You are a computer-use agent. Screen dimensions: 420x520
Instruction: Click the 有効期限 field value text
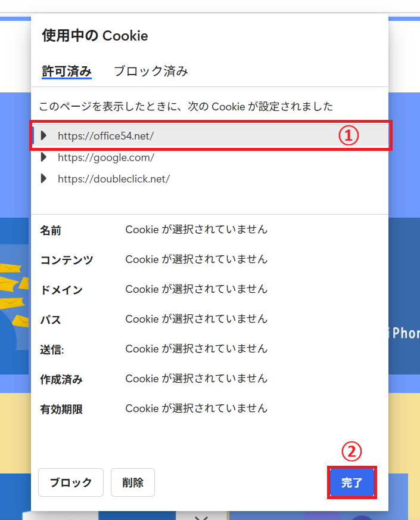pyautogui.click(x=196, y=408)
